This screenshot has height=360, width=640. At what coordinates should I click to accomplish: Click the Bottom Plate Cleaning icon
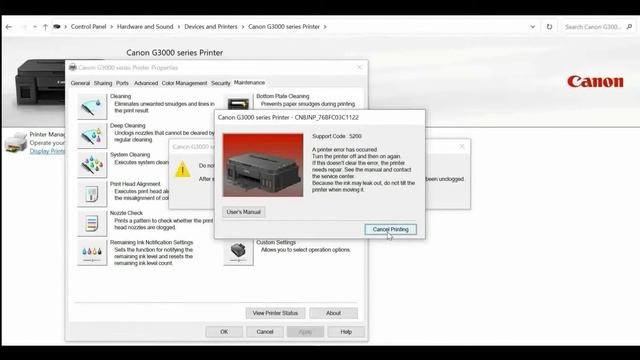point(238,102)
